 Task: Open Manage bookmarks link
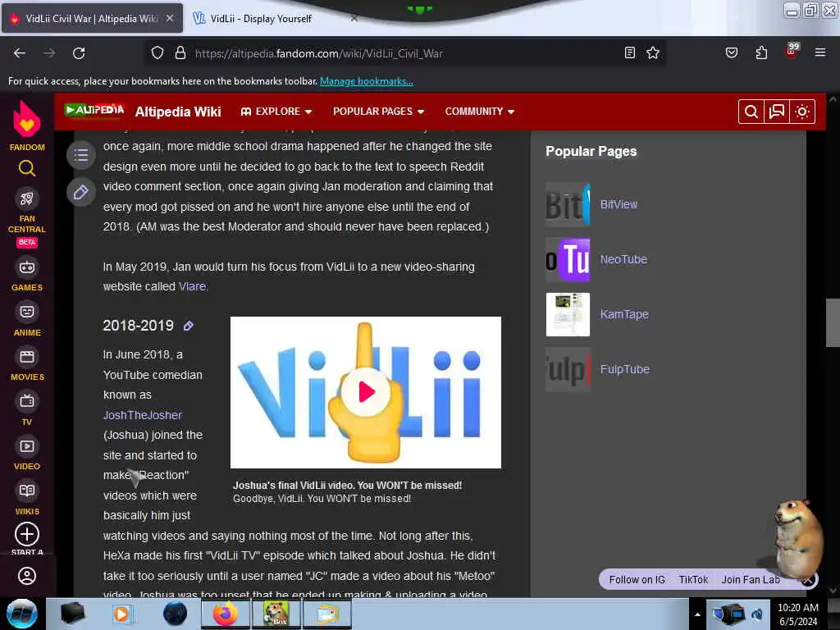[367, 81]
